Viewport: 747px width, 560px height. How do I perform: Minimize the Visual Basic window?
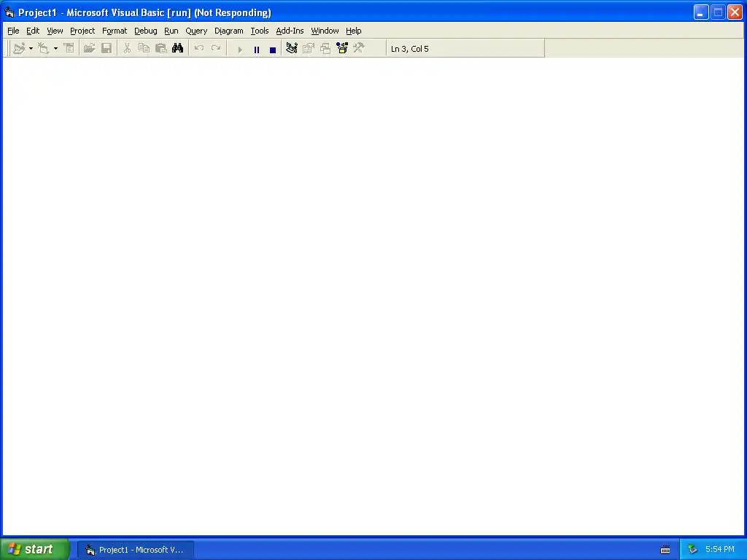pos(701,12)
